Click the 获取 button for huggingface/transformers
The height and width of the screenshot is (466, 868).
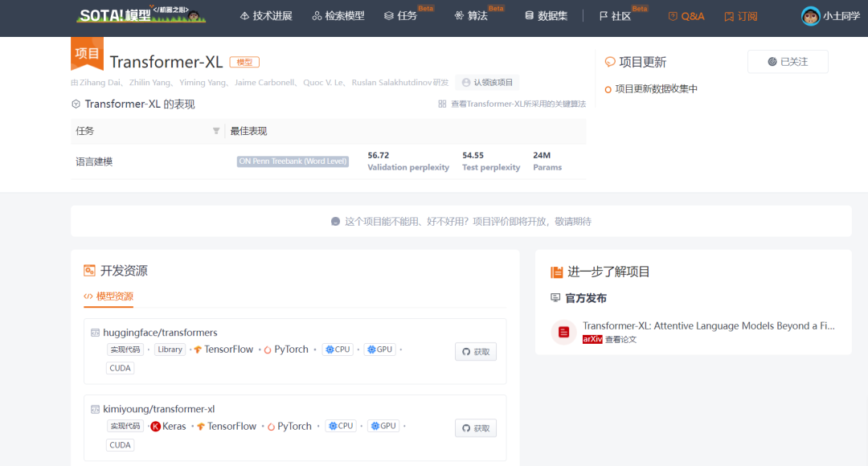click(x=475, y=351)
